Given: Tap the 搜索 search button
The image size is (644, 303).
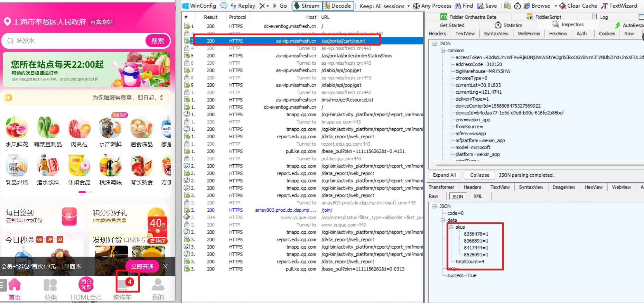Looking at the screenshot, I should 157,41.
